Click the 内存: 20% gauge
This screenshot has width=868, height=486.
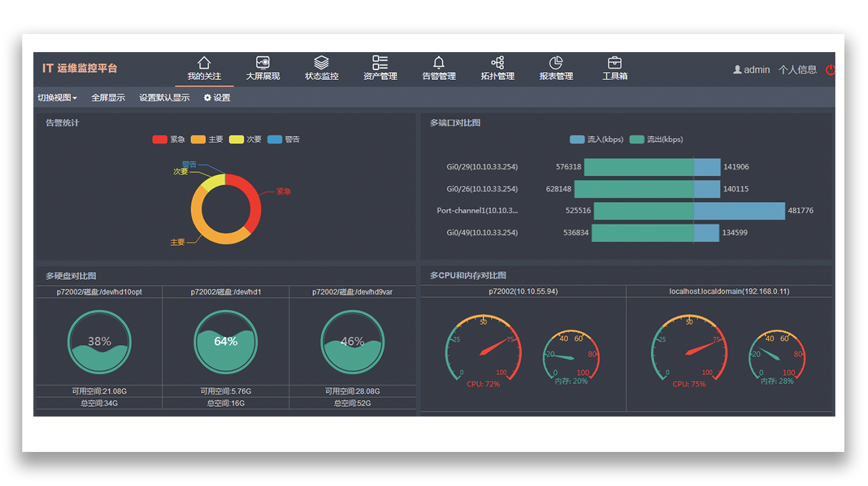571,358
